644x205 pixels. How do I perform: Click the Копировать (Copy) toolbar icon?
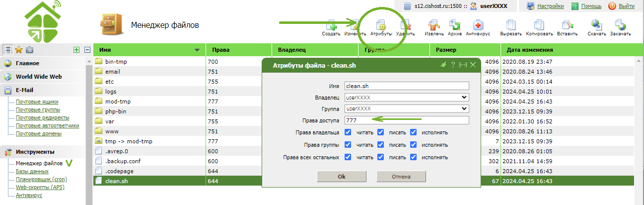(539, 25)
